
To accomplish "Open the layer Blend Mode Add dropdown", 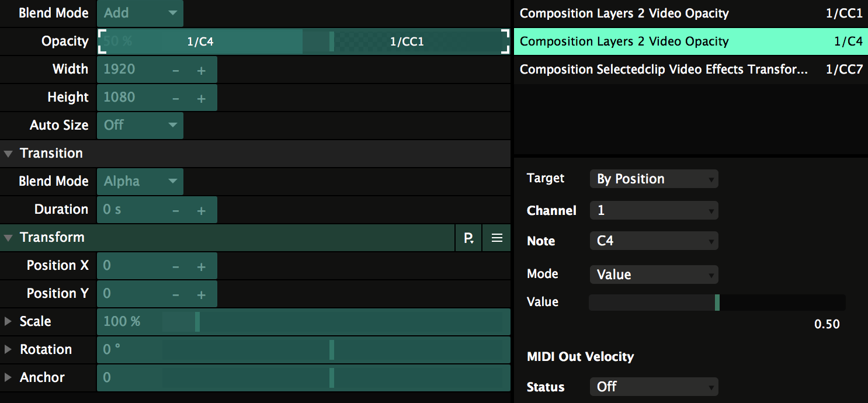I will pyautogui.click(x=140, y=13).
